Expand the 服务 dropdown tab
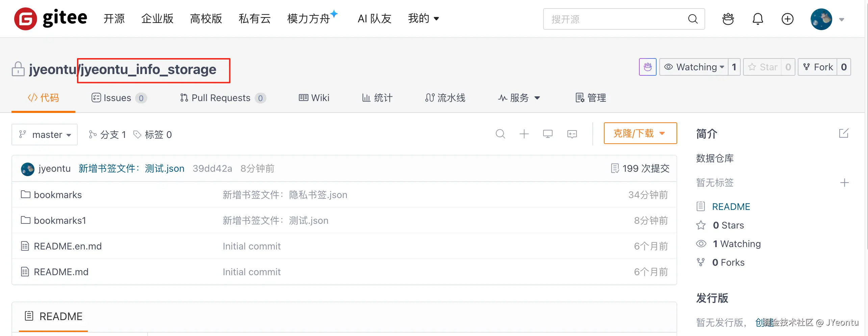Image resolution: width=868 pixels, height=336 pixels. pos(519,98)
